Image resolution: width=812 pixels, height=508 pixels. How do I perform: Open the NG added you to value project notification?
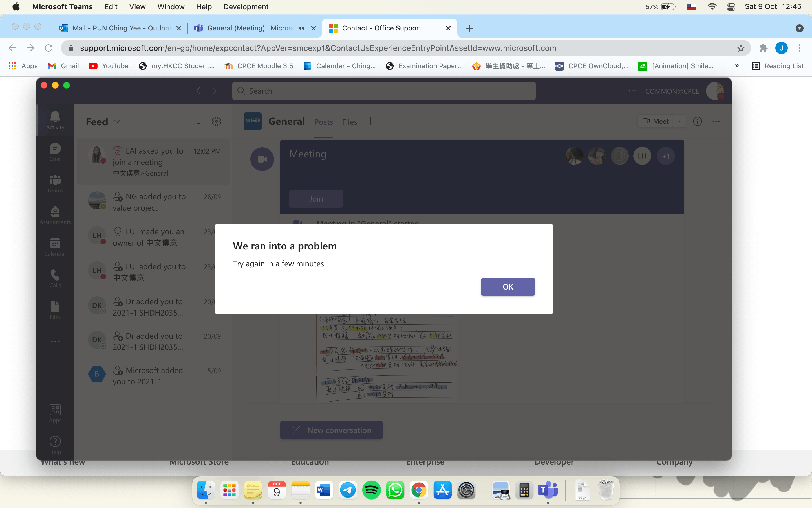point(154,202)
